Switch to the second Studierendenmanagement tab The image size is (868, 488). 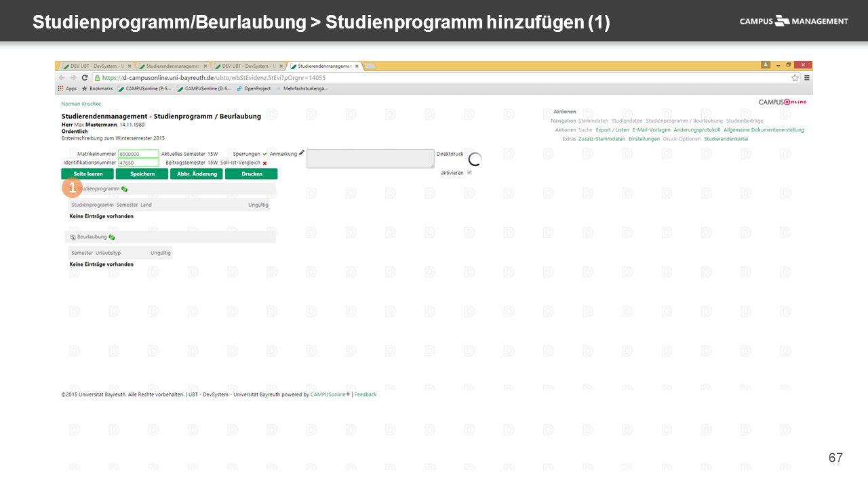172,66
